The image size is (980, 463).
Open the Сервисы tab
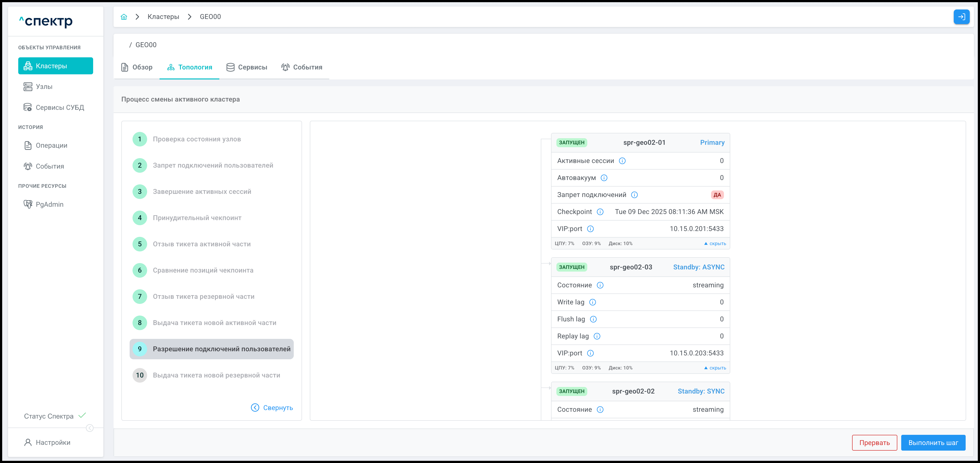(x=247, y=67)
